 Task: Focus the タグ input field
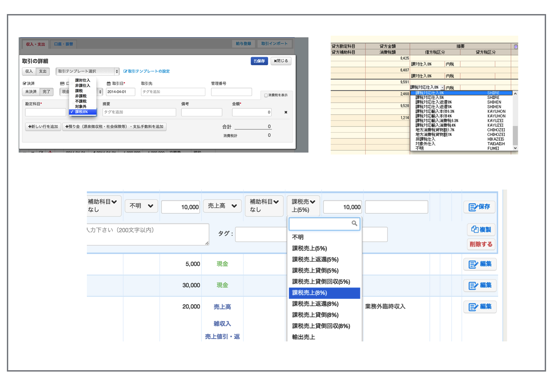pyautogui.click(x=261, y=234)
